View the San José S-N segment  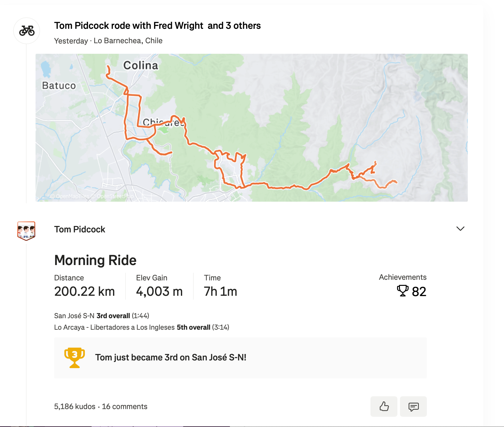(74, 316)
